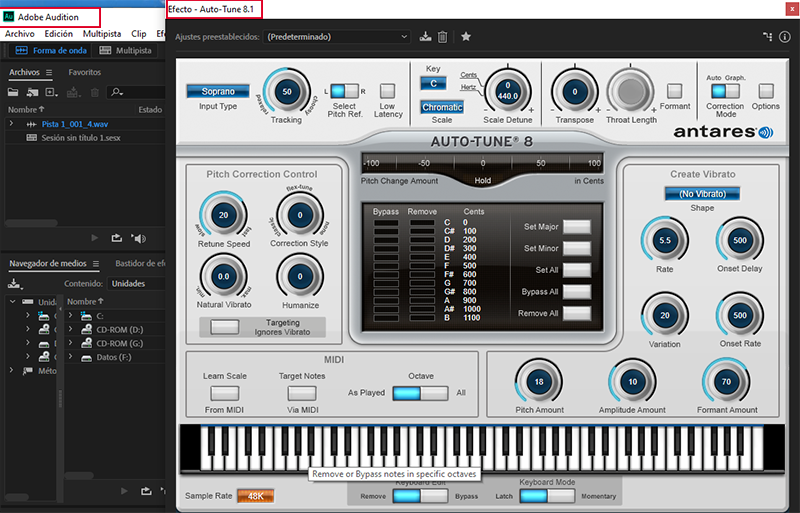The image size is (800, 513).
Task: Expand the CD-ROM (G:) drive node
Action: tap(70, 344)
